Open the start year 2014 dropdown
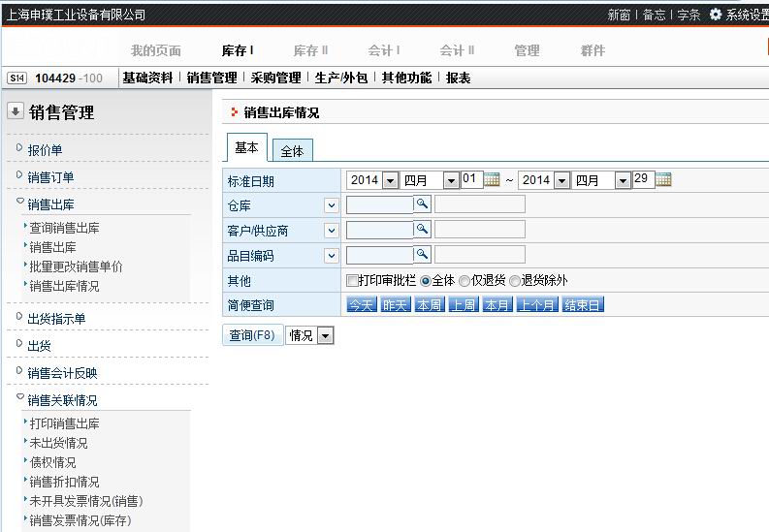Viewport: 769px width, 532px height. point(390,180)
